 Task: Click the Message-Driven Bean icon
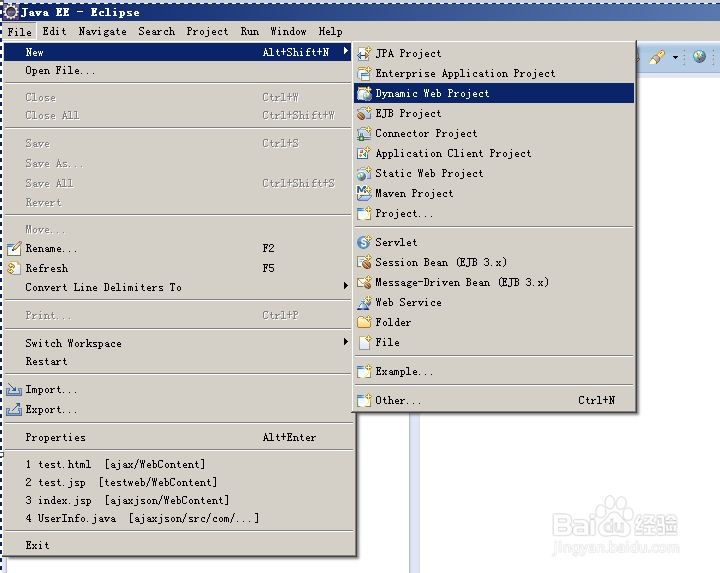pyautogui.click(x=364, y=282)
